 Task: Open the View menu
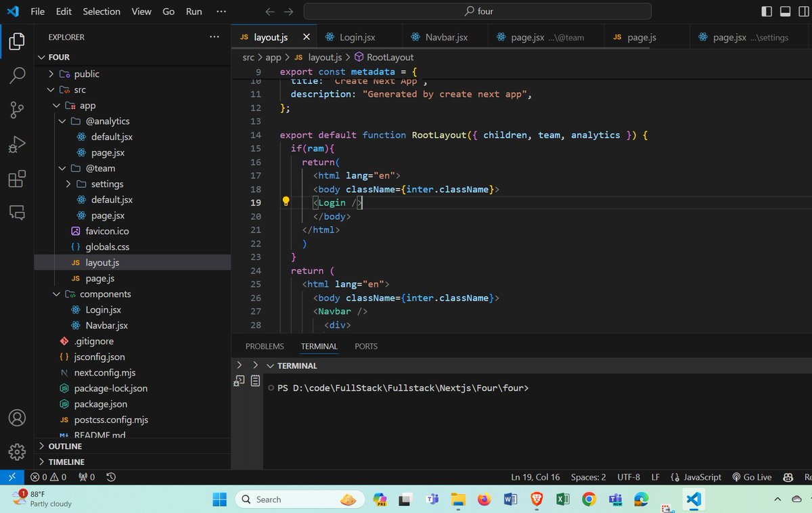pos(141,12)
